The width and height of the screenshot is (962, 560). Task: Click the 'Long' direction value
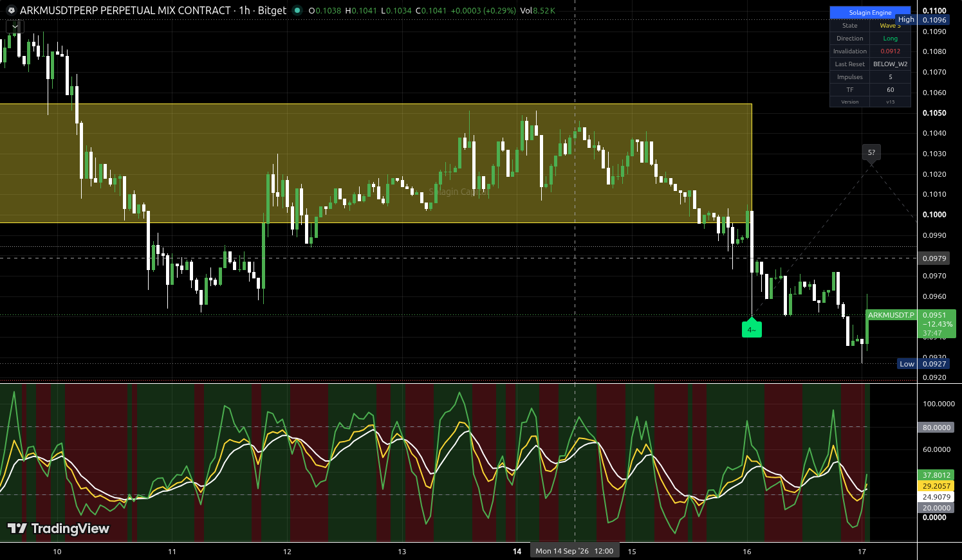(891, 39)
